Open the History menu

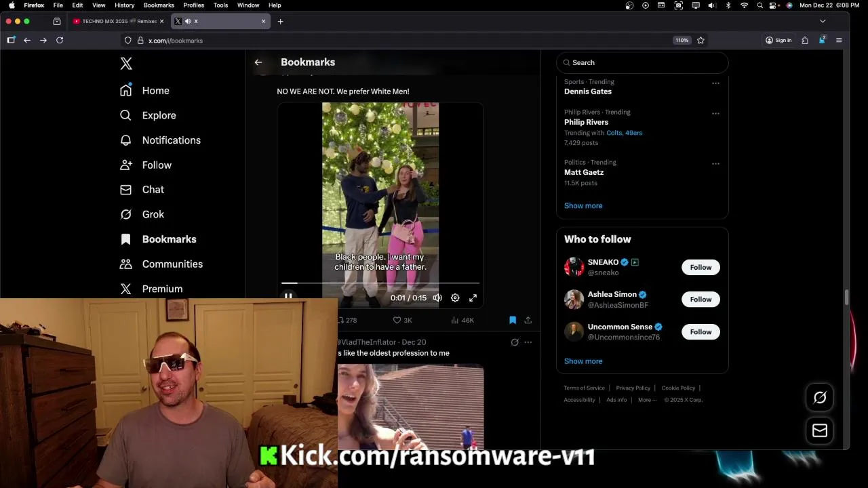[124, 5]
